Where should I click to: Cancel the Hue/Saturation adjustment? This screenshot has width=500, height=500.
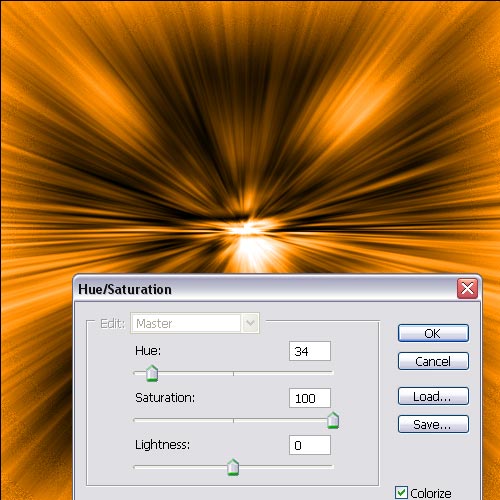[x=433, y=361]
